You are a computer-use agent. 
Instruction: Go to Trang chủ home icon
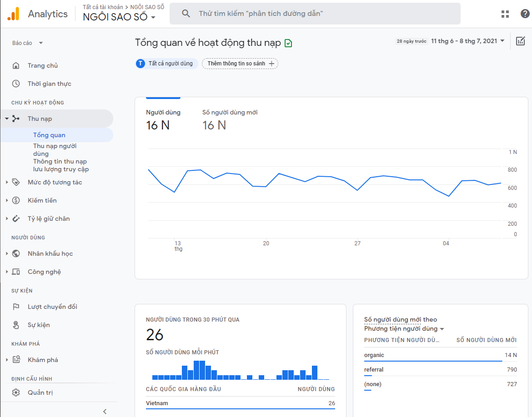pyautogui.click(x=15, y=65)
